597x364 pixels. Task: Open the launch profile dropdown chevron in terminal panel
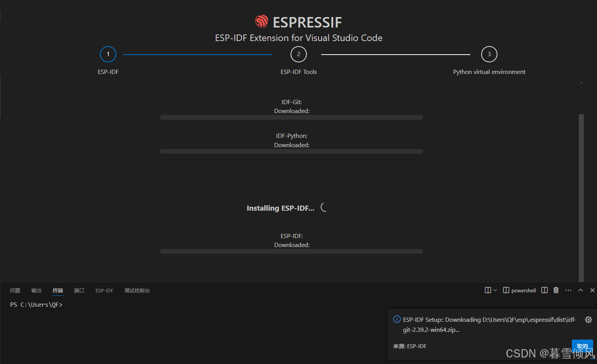(x=495, y=290)
